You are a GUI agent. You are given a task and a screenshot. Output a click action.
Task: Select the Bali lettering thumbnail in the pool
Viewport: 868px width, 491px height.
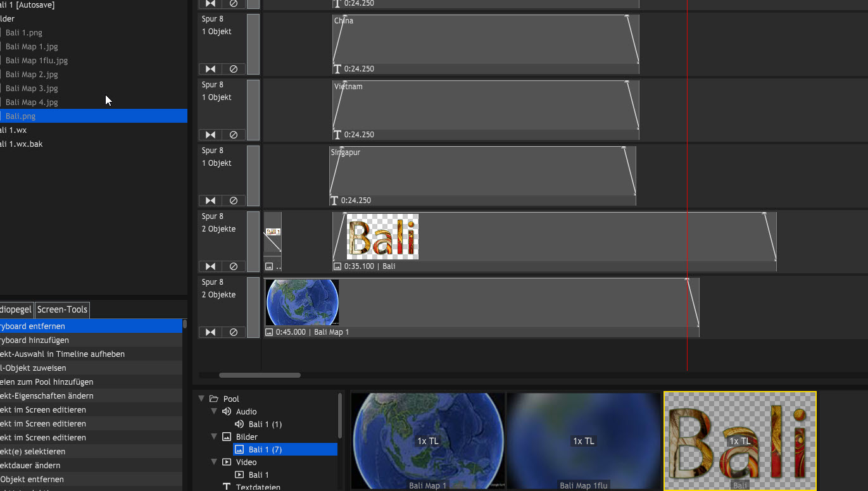tap(740, 441)
